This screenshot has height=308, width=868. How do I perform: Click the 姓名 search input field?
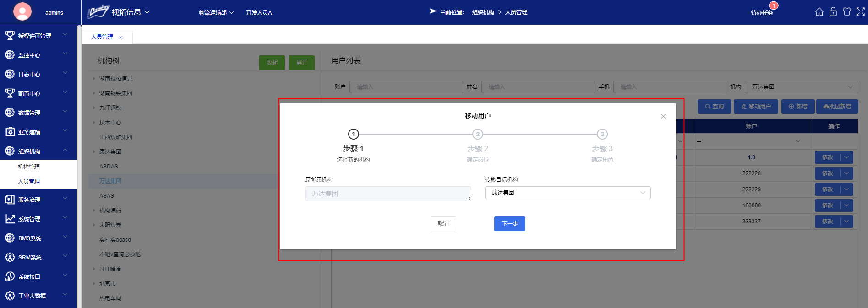538,87
